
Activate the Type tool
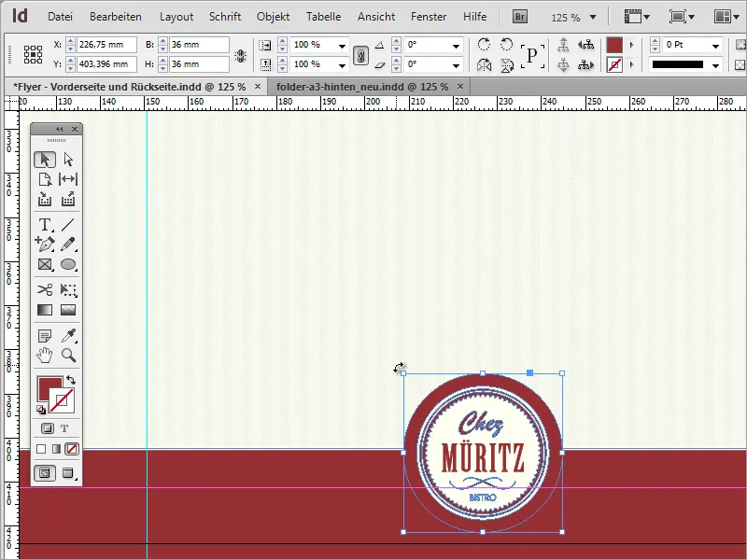click(45, 224)
